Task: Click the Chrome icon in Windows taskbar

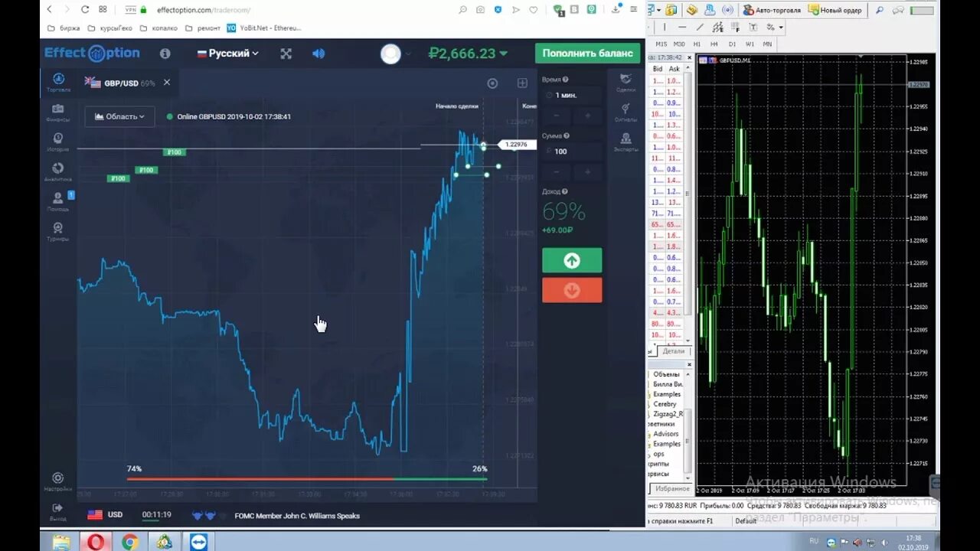Action: click(129, 541)
